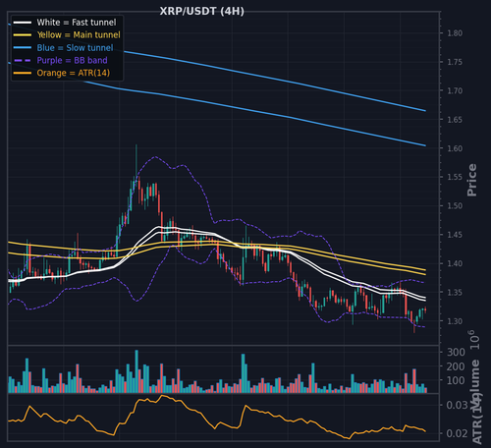Click the 1.40 price axis label
This screenshot has height=448, width=491.
(x=455, y=263)
